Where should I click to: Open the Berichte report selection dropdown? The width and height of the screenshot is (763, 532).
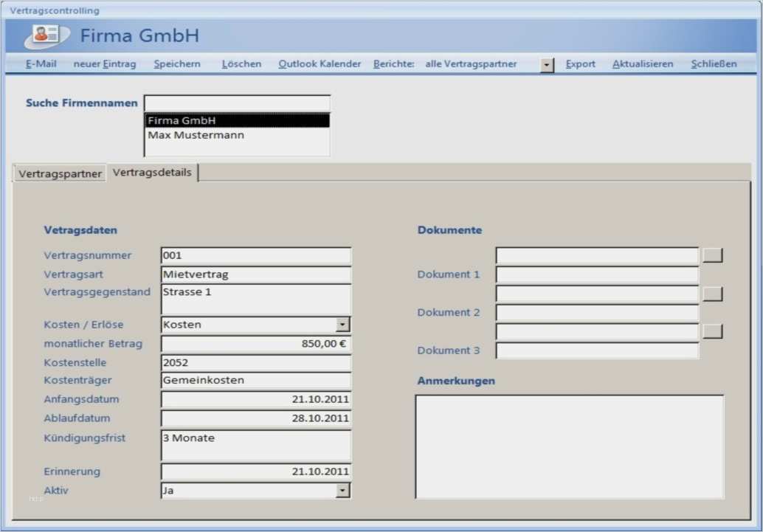coord(547,65)
